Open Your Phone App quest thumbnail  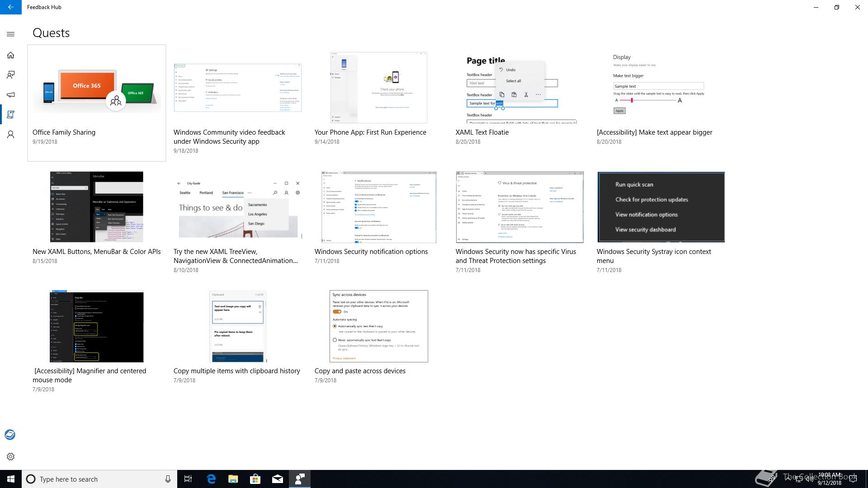(x=379, y=88)
